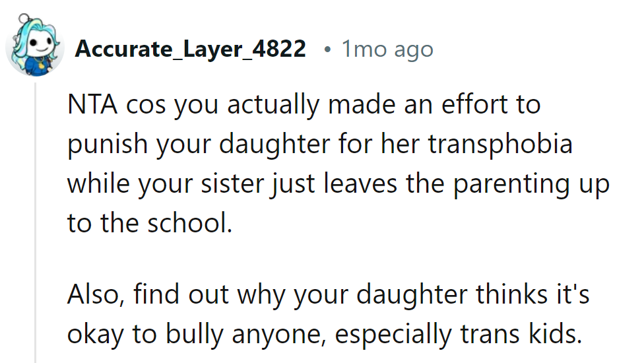Viewport: 644px width, 363px height.
Task: Click the word "okay" in the last line
Action: coord(94,335)
